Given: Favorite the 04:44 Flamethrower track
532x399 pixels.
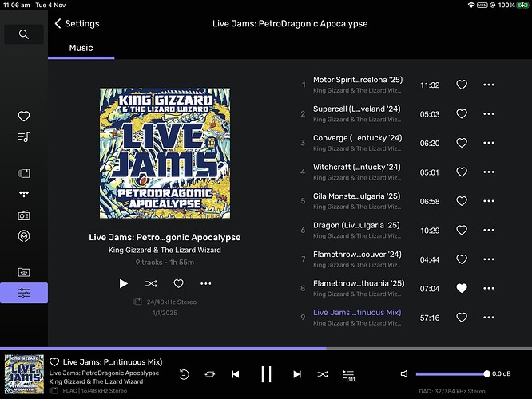Looking at the screenshot, I should coord(462,259).
